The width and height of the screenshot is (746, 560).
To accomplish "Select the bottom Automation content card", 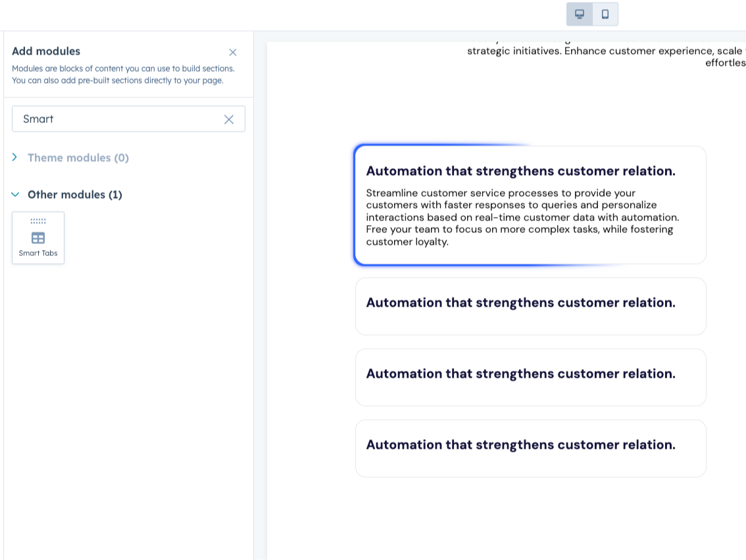I will click(531, 448).
